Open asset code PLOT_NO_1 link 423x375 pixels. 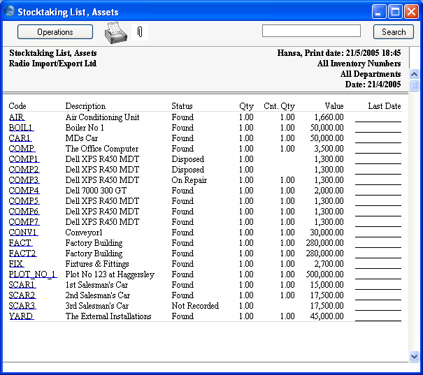coord(33,274)
